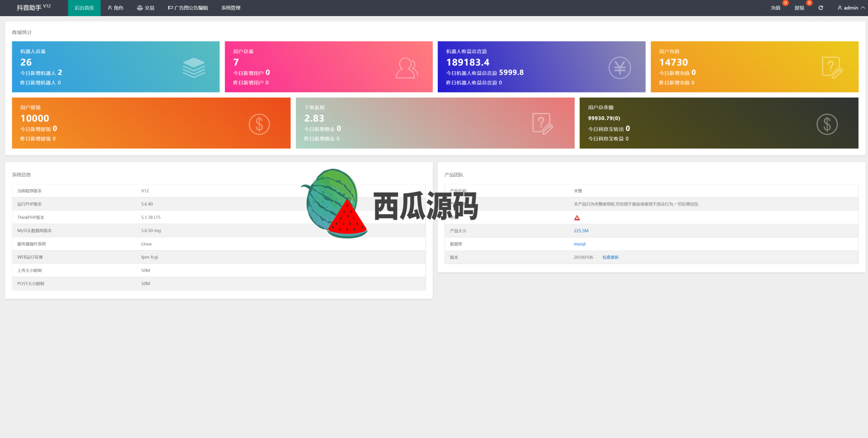Click the refresh icon in top bar
The height and width of the screenshot is (438, 868).
821,8
